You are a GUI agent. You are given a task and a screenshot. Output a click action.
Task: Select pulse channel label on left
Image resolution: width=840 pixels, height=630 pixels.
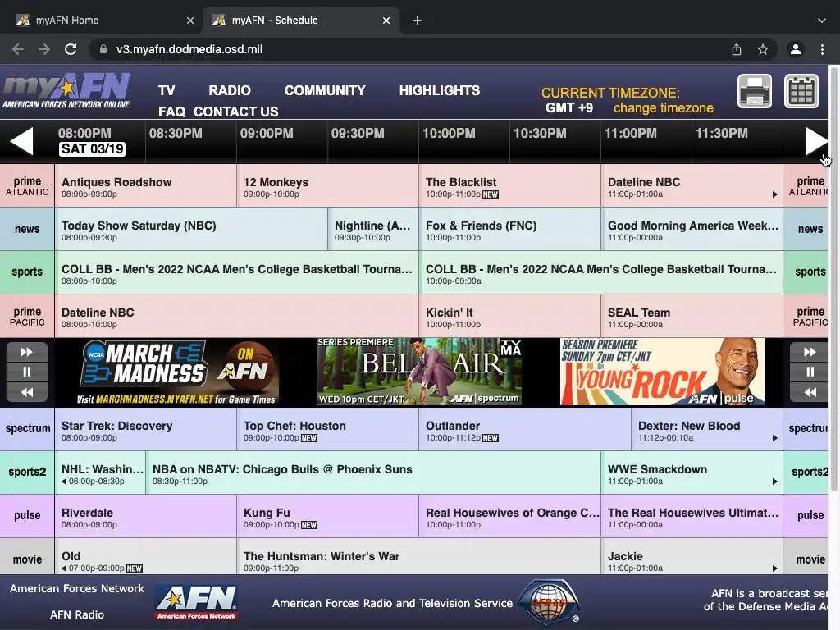click(x=27, y=515)
